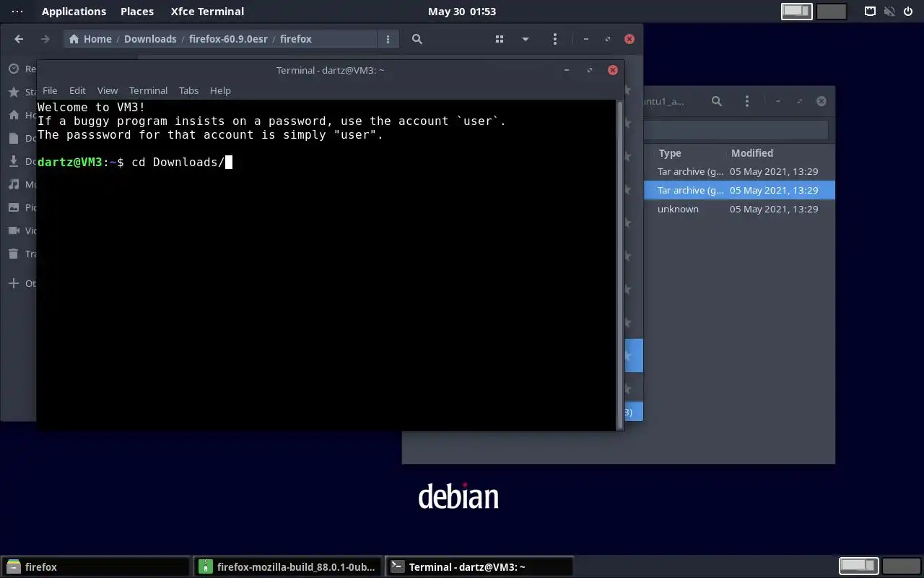
Task: Click plus icon for Other Locations
Action: pyautogui.click(x=14, y=283)
